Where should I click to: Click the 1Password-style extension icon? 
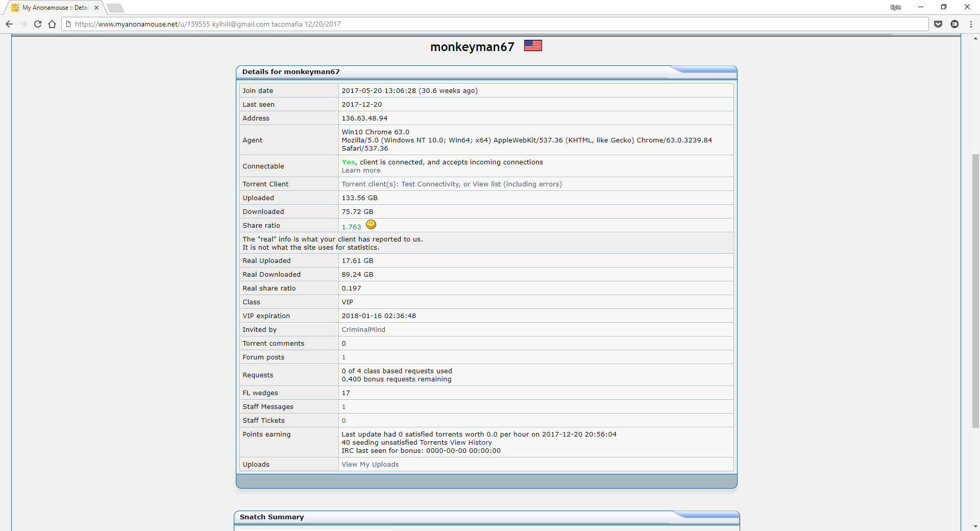tap(954, 24)
